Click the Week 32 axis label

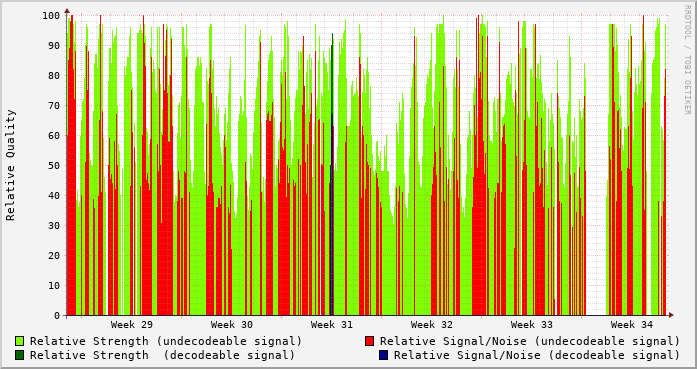tap(432, 325)
